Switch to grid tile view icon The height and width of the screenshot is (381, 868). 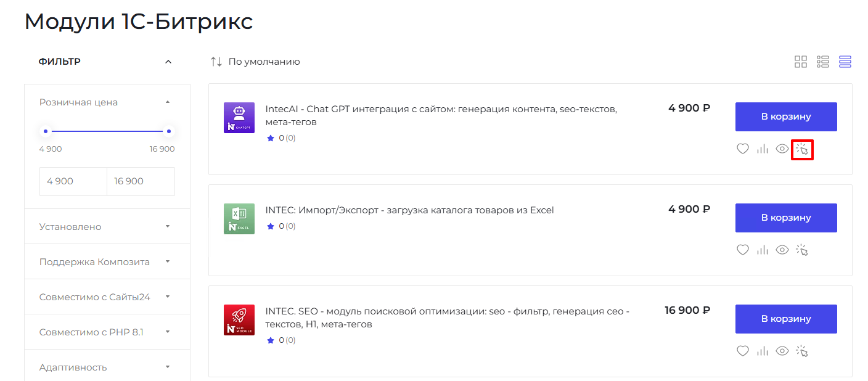click(x=801, y=62)
